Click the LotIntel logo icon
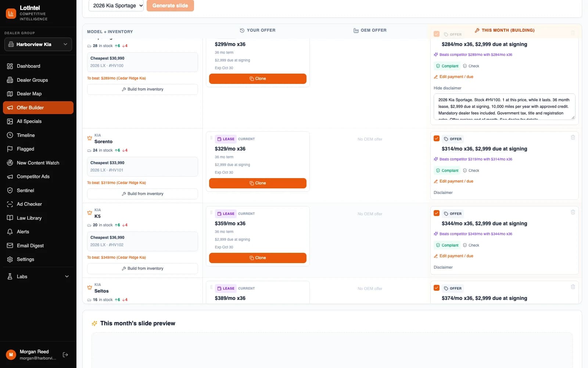Screen dimensions: 588x368 (11, 14)
